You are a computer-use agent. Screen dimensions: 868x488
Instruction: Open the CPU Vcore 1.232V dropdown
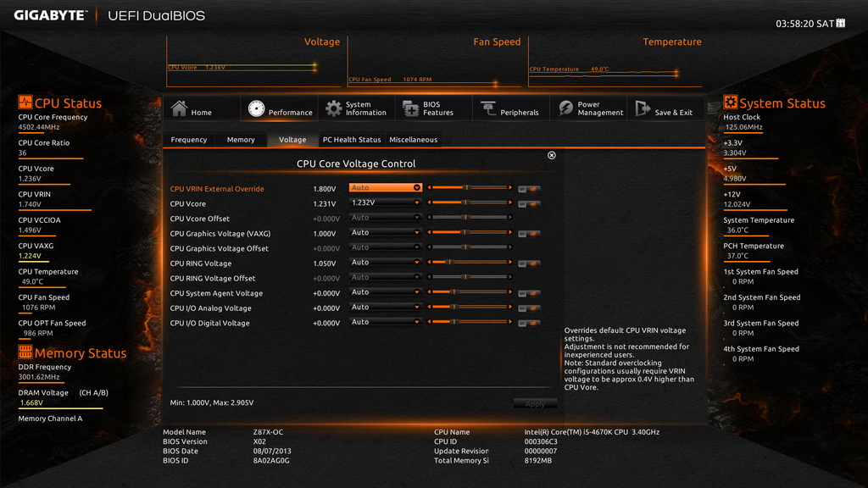coord(386,202)
